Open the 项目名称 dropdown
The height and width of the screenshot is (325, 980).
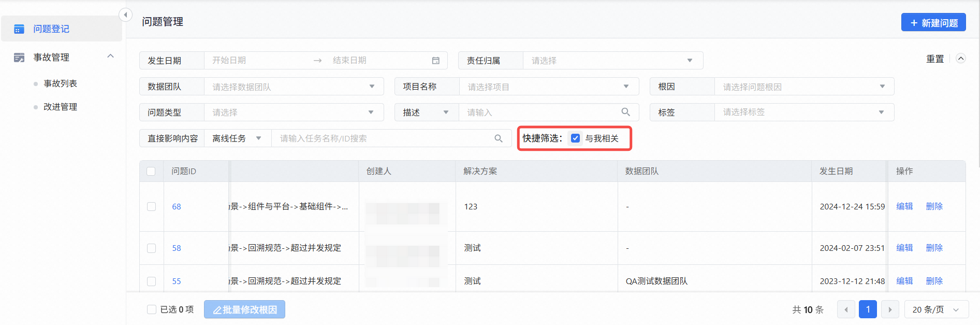click(549, 87)
